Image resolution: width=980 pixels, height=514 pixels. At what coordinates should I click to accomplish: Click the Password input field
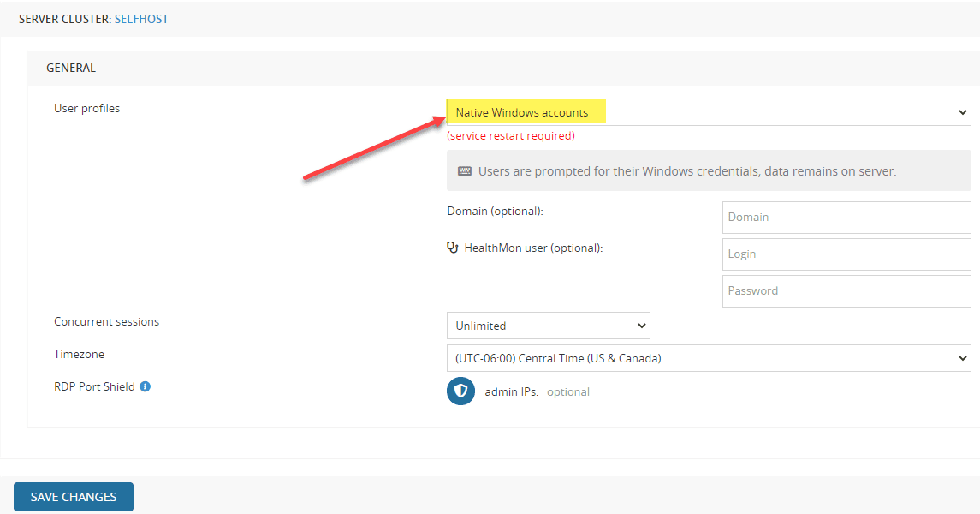(x=846, y=290)
